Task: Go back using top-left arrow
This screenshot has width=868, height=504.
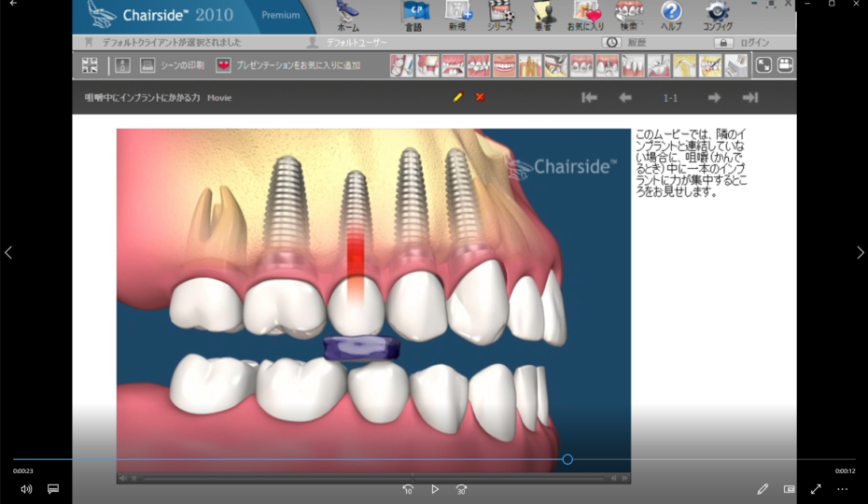Action: pyautogui.click(x=13, y=4)
